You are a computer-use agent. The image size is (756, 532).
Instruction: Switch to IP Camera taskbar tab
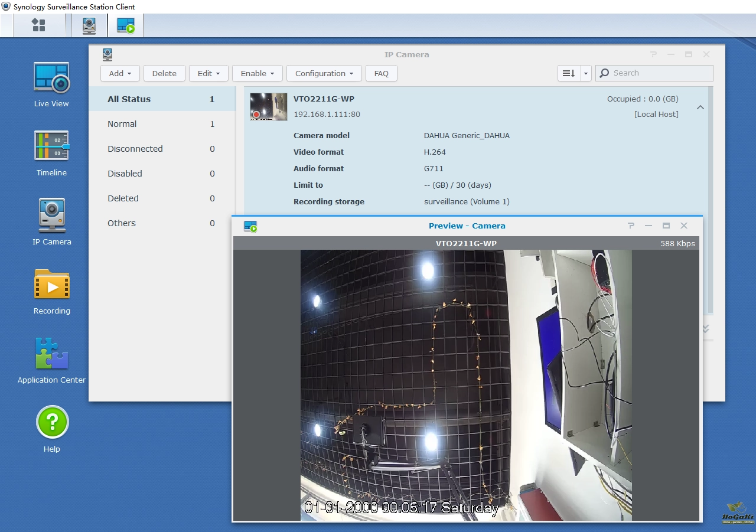click(89, 25)
